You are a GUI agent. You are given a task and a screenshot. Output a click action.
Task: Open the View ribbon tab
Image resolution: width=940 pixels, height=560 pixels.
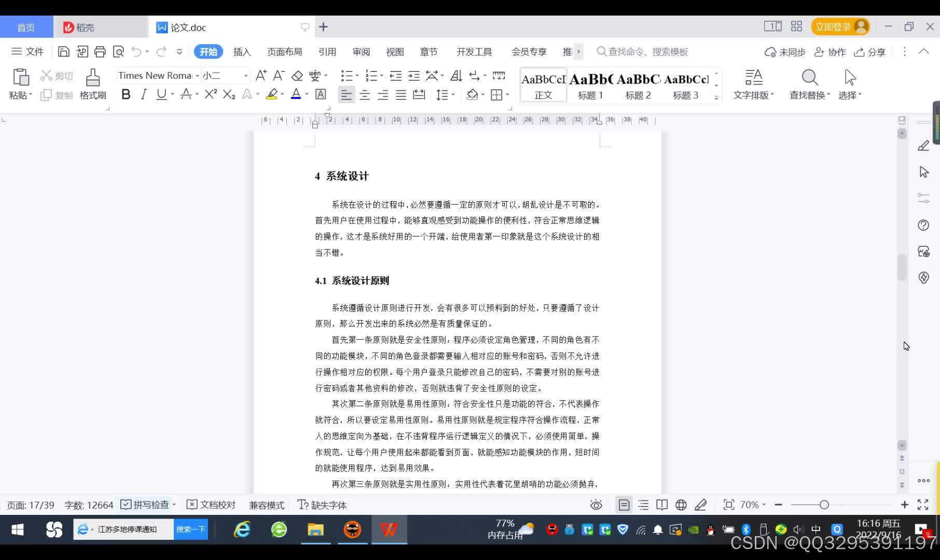point(395,51)
